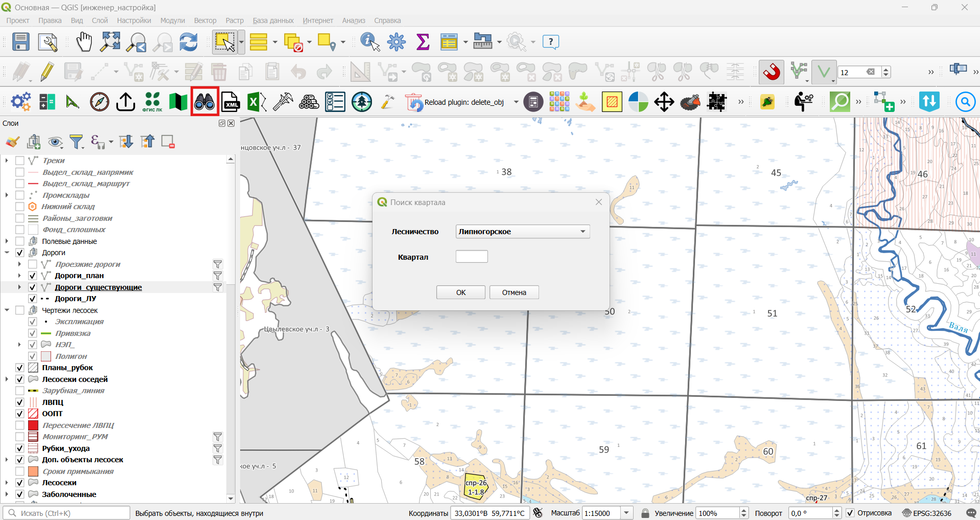Expand the Лесосеки соседей layer

(7, 379)
